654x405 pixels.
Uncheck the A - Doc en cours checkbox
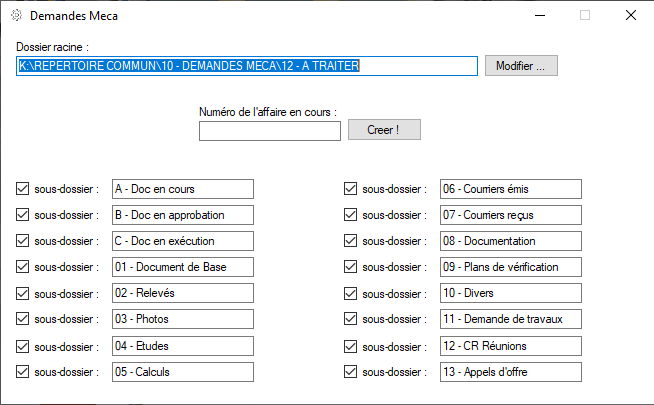[x=22, y=189]
